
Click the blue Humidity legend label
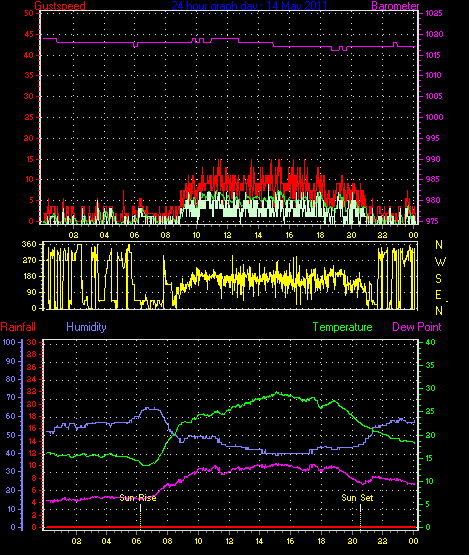click(x=86, y=327)
